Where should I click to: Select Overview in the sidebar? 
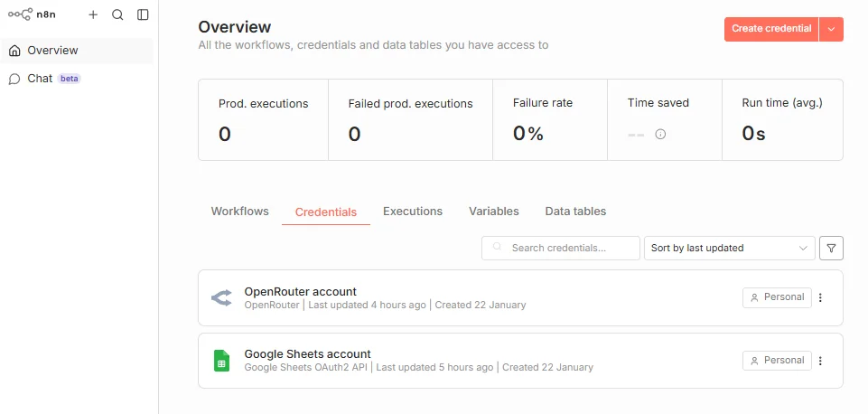coord(52,51)
